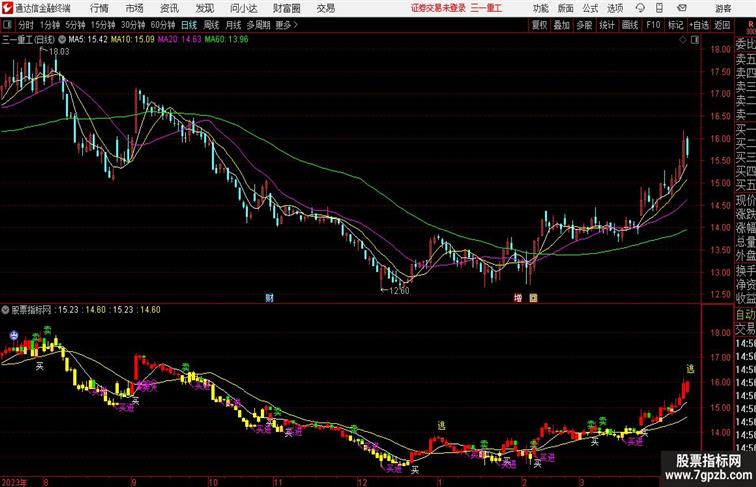Click the green 逃 signal above the last candles
This screenshot has width=756, height=487.
pos(690,369)
